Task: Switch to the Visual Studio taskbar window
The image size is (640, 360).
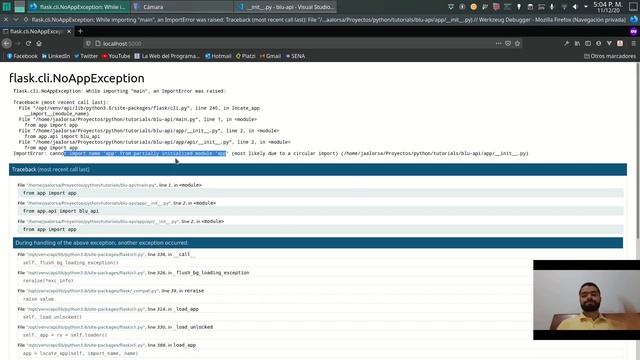Action: click(286, 7)
